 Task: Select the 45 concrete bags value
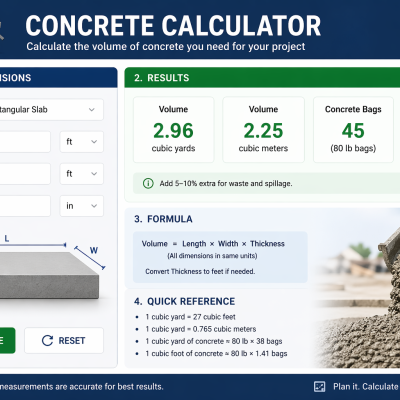coord(353,130)
